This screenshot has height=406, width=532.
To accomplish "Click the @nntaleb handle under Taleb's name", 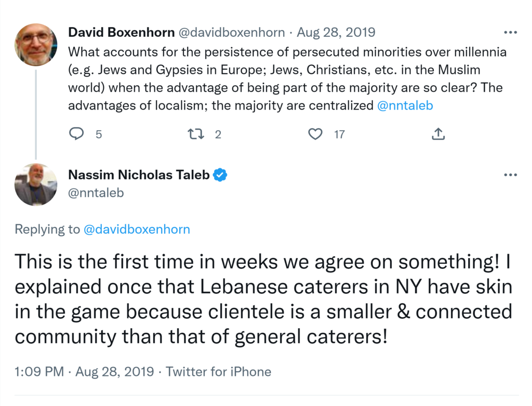I will (96, 193).
